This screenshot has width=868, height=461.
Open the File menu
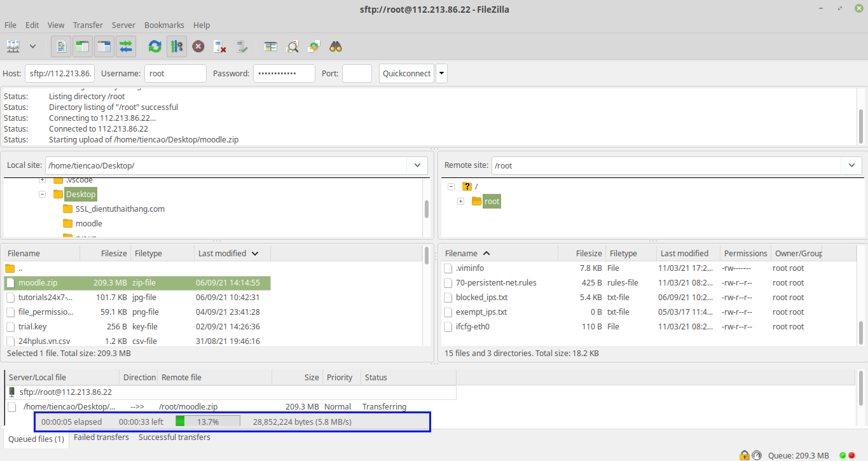point(10,25)
